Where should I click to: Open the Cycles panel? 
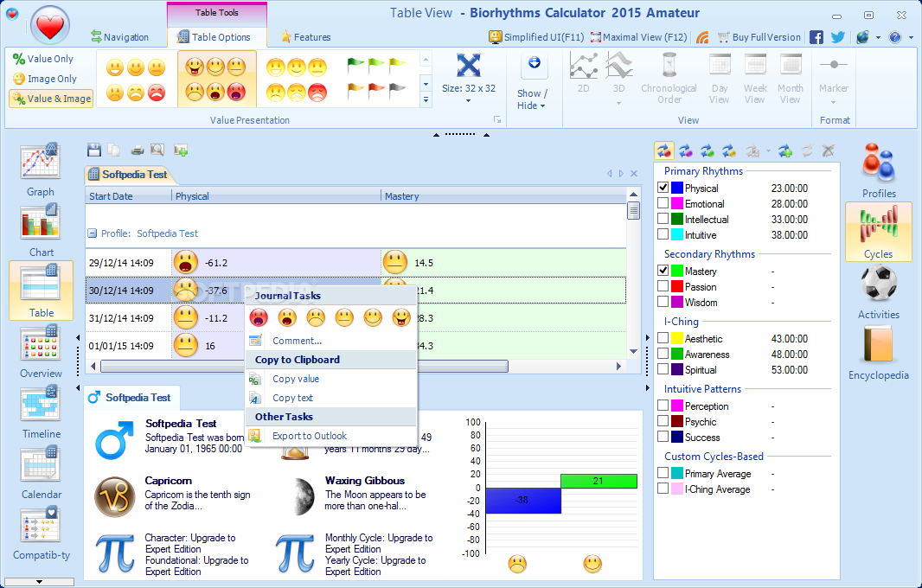(879, 232)
